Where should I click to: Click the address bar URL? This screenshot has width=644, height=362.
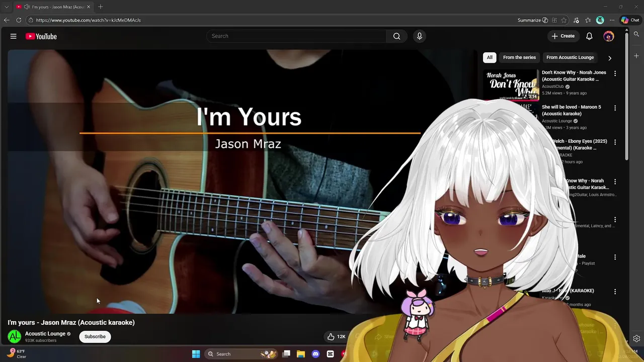coord(89,20)
